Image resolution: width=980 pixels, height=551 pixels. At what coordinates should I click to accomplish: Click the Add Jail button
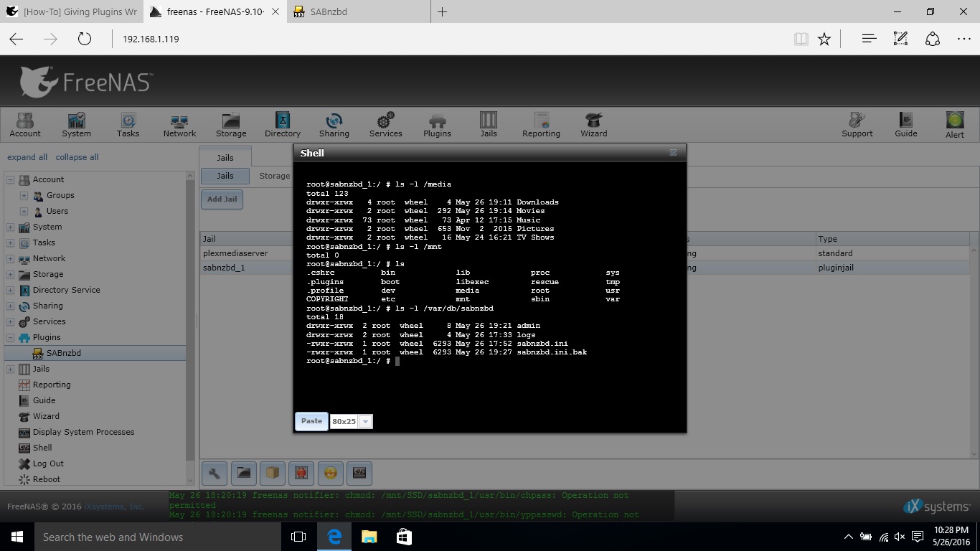pos(222,199)
